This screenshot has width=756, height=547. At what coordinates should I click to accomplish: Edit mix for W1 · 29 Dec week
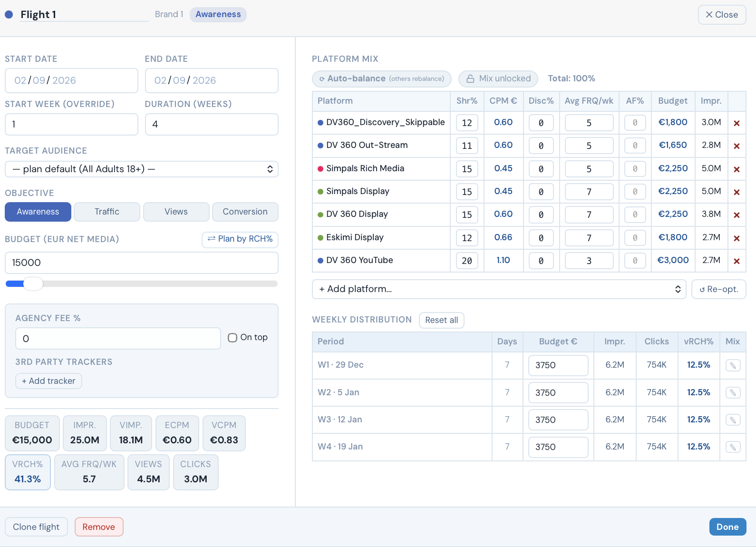(x=733, y=365)
